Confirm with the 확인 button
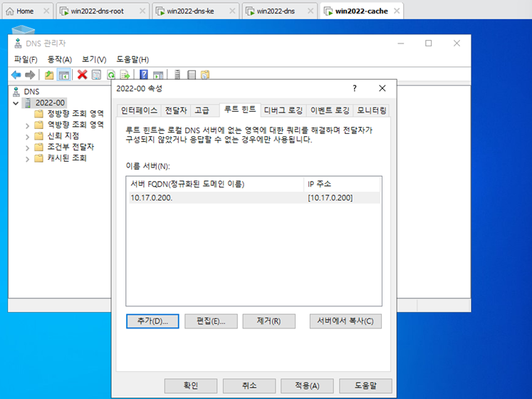This screenshot has width=532, height=399. pos(191,385)
